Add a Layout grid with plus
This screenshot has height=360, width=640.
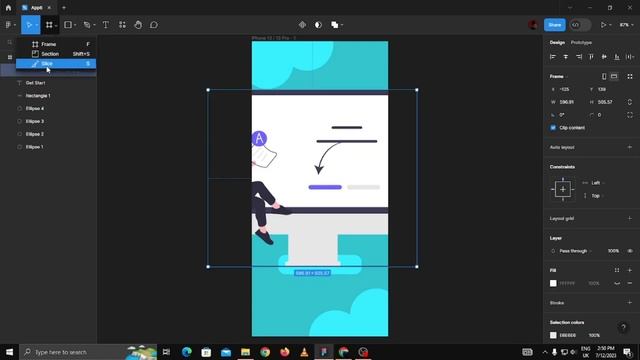(630, 218)
